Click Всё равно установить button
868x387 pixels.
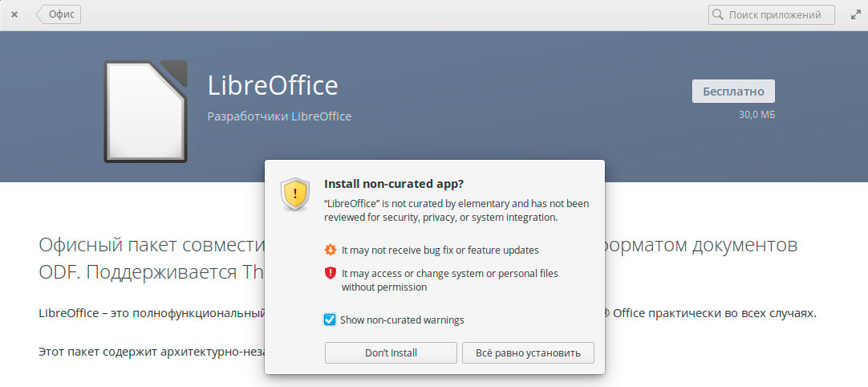(528, 352)
